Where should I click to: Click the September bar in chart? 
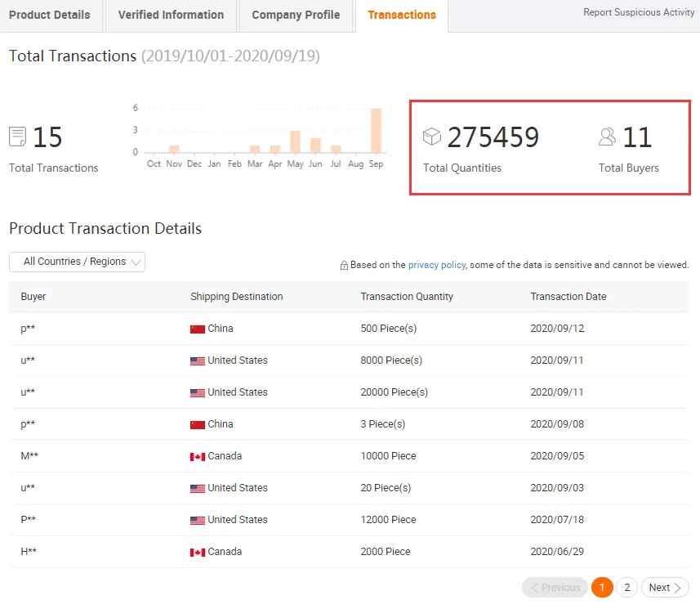pyautogui.click(x=376, y=131)
